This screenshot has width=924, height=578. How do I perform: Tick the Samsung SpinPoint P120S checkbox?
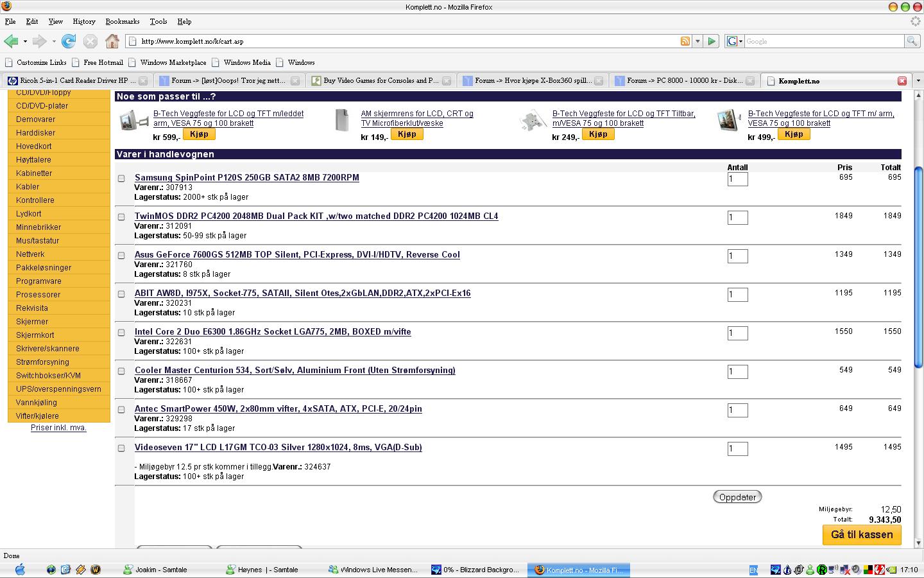[x=121, y=179]
